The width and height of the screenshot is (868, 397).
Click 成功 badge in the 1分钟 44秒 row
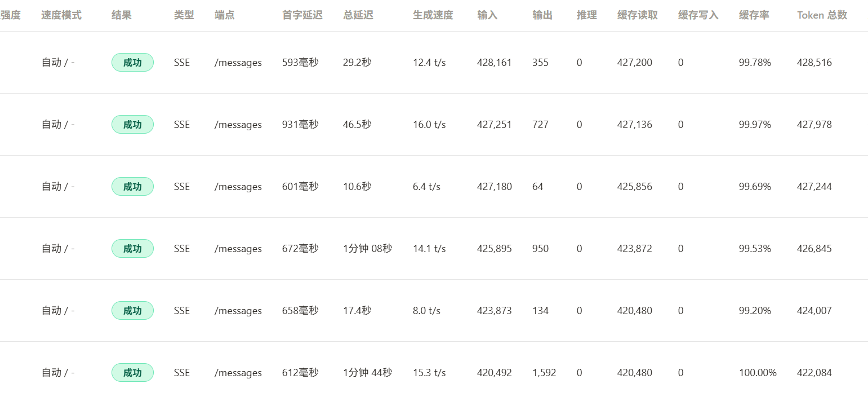[132, 373]
